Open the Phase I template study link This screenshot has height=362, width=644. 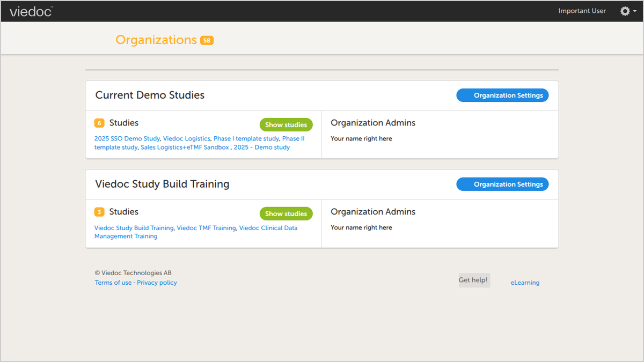click(x=246, y=138)
